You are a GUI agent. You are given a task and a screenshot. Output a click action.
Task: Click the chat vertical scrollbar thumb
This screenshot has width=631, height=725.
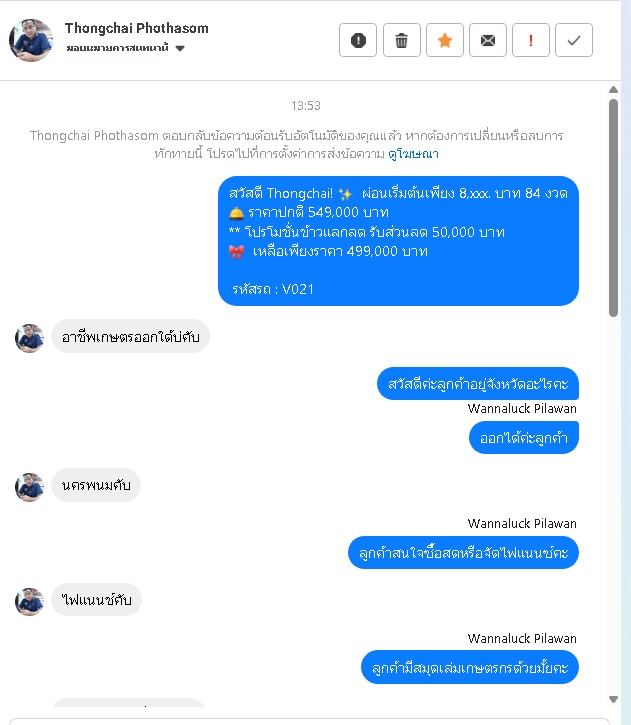click(613, 208)
